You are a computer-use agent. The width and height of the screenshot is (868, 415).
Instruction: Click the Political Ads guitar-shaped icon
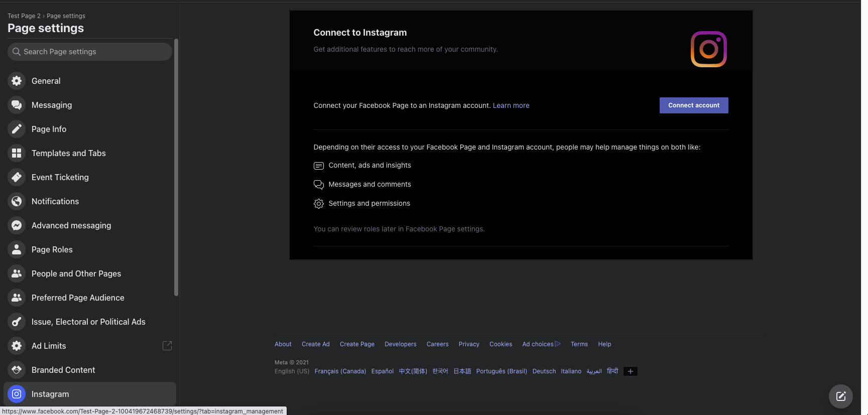[17, 322]
